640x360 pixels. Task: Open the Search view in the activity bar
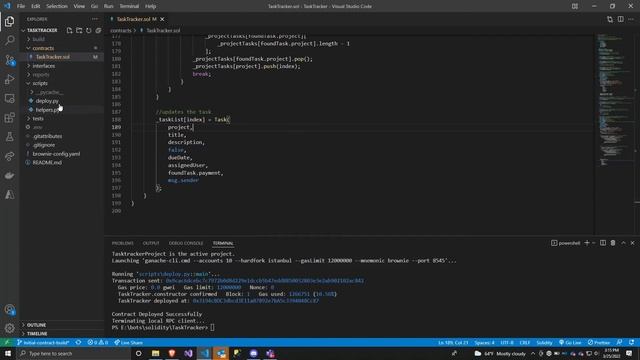[9, 40]
